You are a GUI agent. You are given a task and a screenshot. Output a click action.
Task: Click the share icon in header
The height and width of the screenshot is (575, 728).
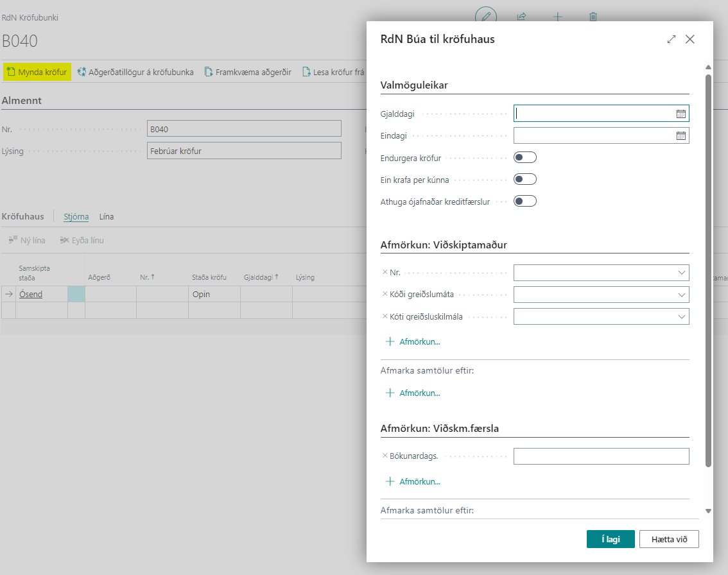[x=521, y=17]
